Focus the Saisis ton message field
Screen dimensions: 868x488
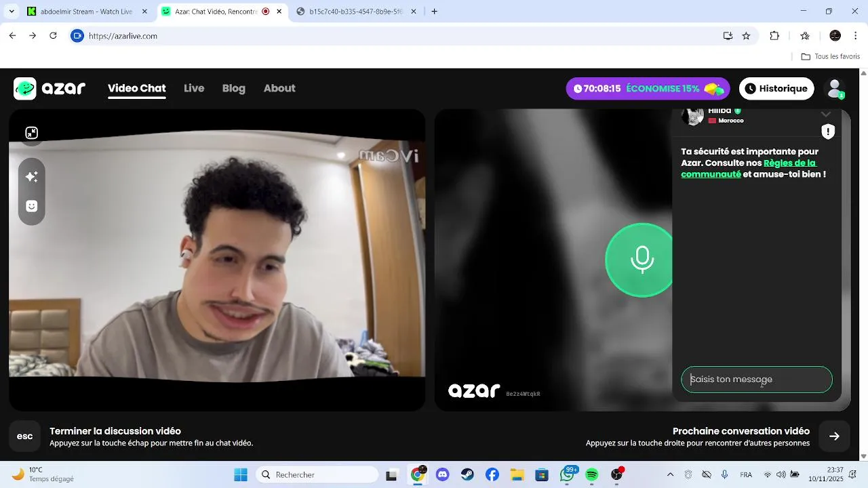757,380
